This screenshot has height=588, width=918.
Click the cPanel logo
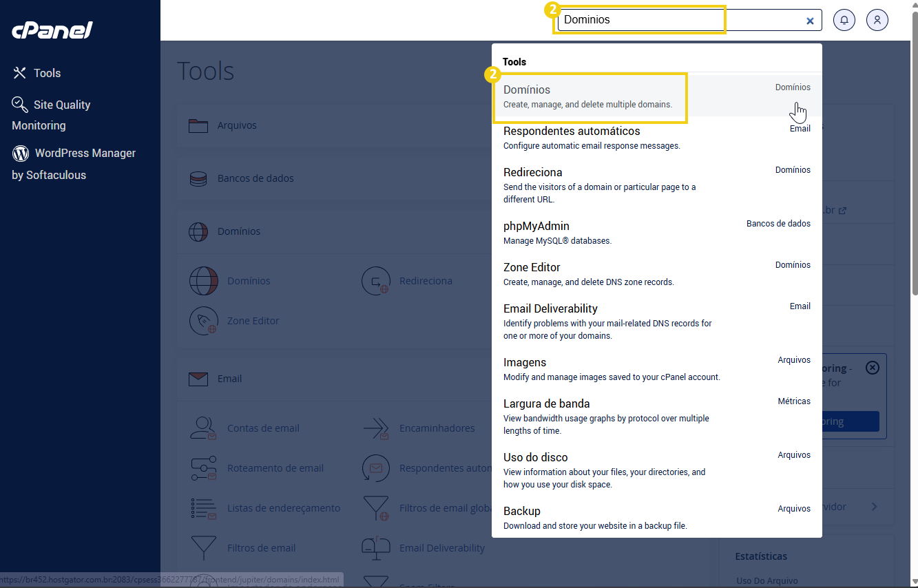pos(51,30)
